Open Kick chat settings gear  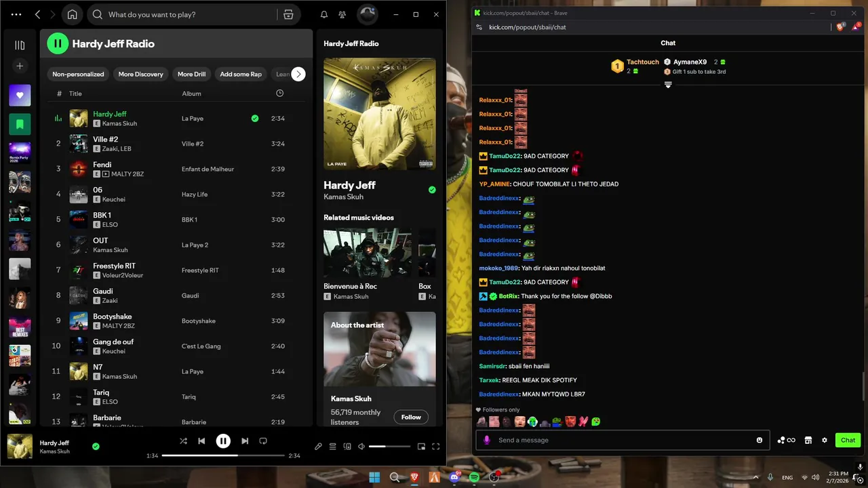825,440
